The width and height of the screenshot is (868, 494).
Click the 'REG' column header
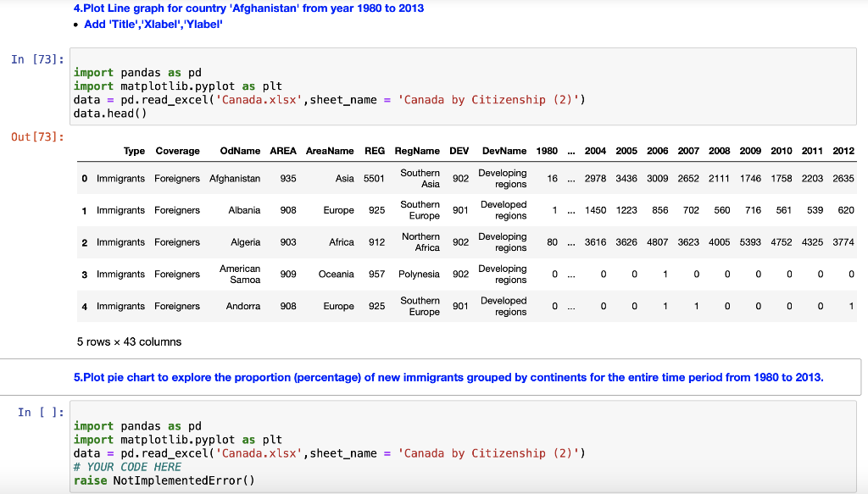pos(374,151)
